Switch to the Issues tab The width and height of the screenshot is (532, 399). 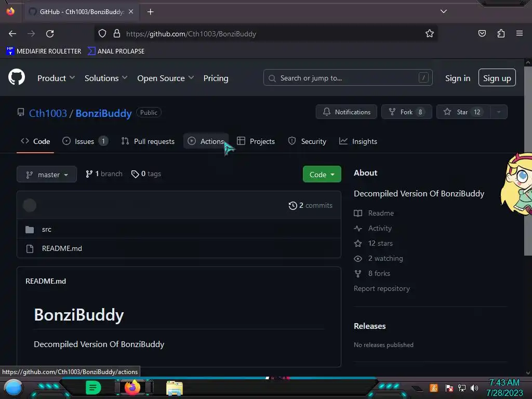pos(85,141)
